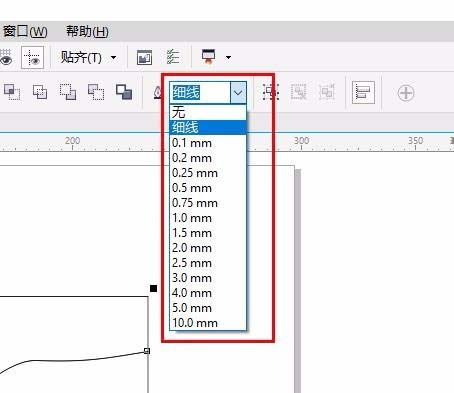Click the plus quick customize button
The width and height of the screenshot is (454, 393).
pyautogui.click(x=406, y=93)
